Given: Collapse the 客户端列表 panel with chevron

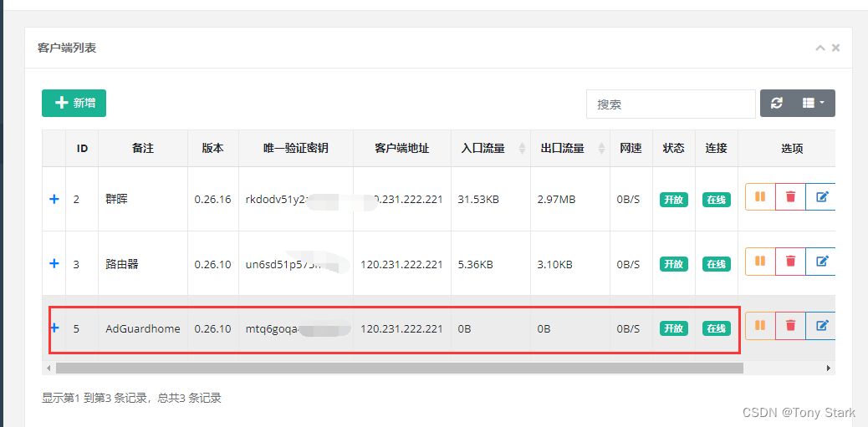Looking at the screenshot, I should coord(820,48).
